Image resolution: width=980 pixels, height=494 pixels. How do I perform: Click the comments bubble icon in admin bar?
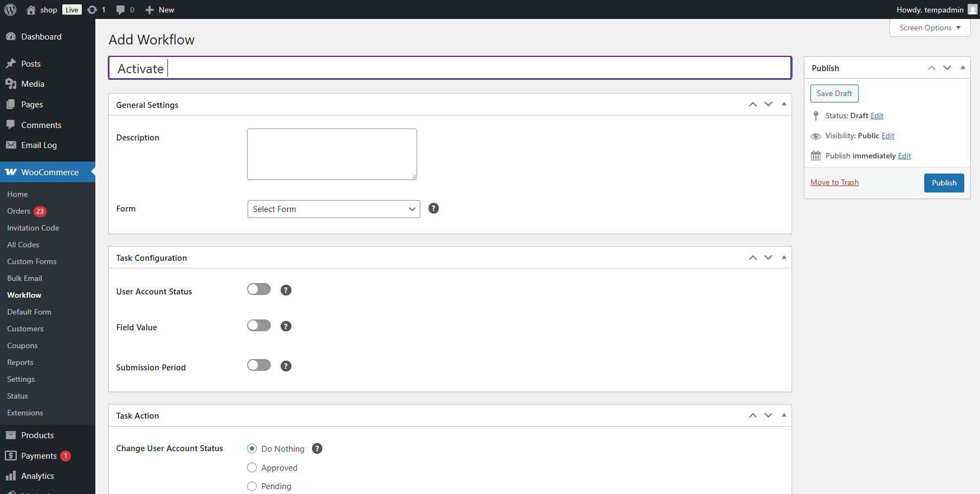coord(120,10)
